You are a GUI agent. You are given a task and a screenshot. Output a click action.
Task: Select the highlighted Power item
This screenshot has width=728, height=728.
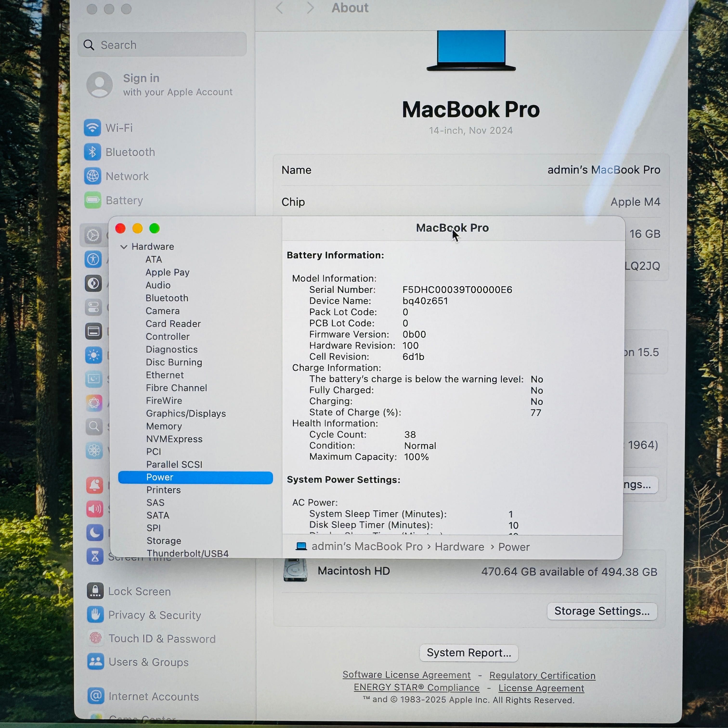pos(195,477)
